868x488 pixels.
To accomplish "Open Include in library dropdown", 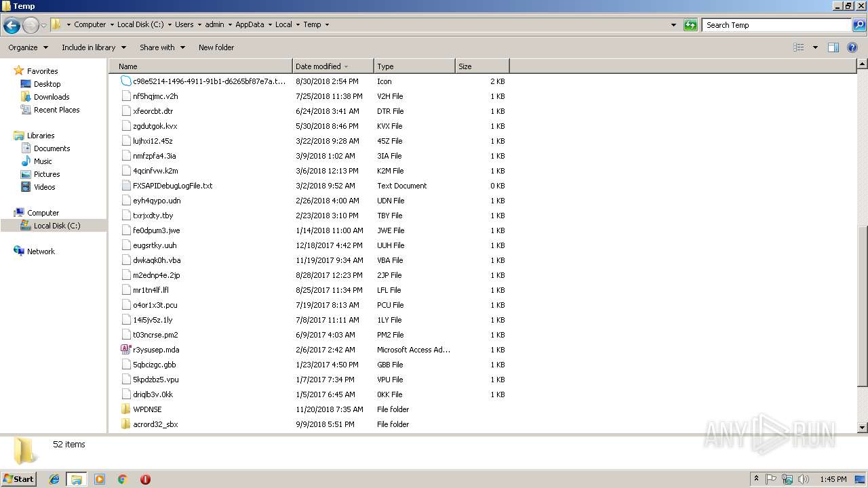I will click(94, 47).
